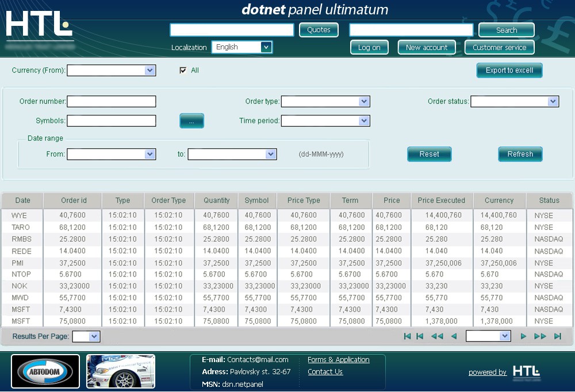Sort by the Date column header

[22, 201]
